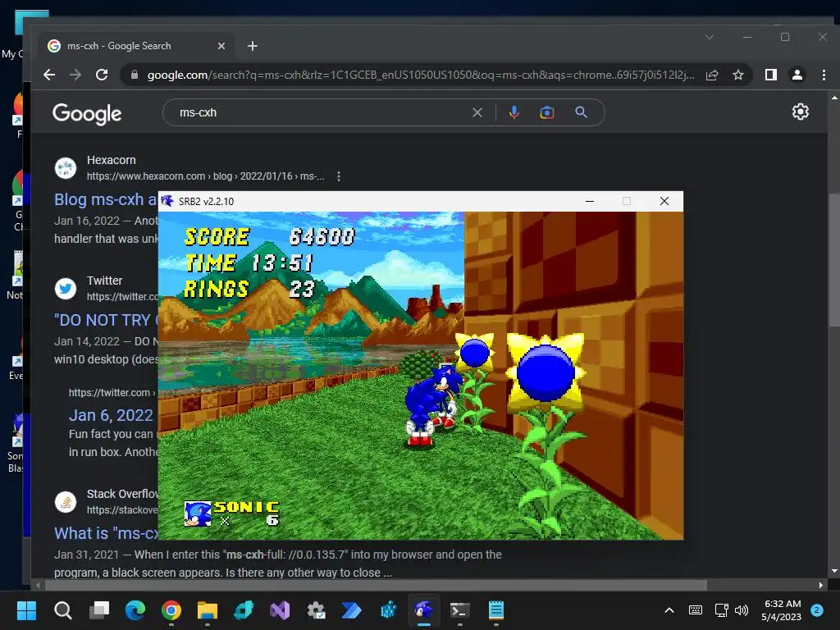
Task: Open a new Chrome tab
Action: pos(253,46)
